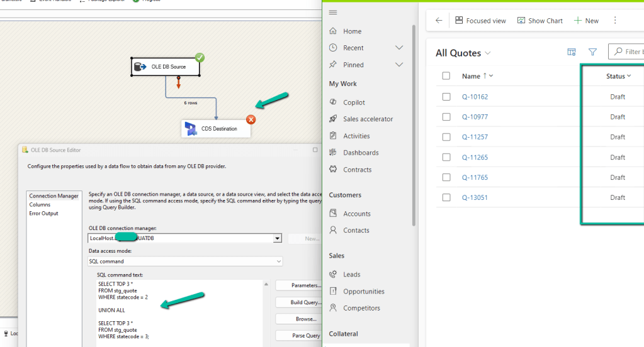Image resolution: width=644 pixels, height=347 pixels.
Task: Select Connection Manager page in editor
Action: 54,196
